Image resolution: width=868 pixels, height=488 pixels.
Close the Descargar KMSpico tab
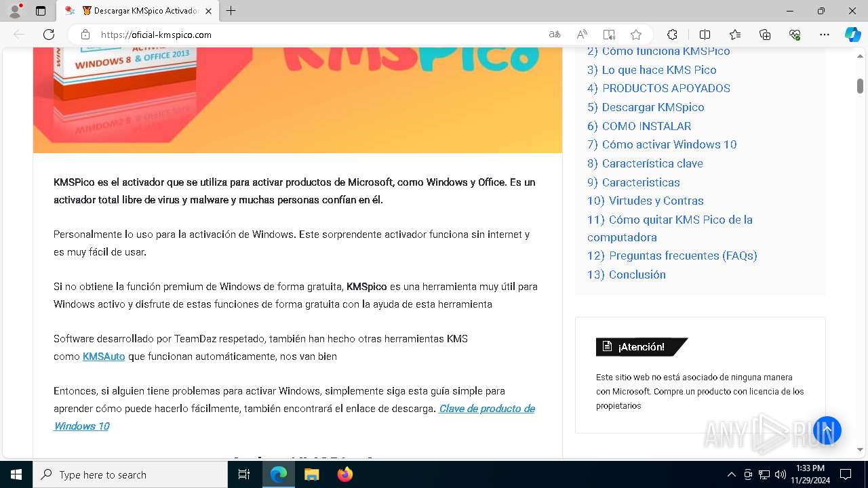(x=208, y=11)
